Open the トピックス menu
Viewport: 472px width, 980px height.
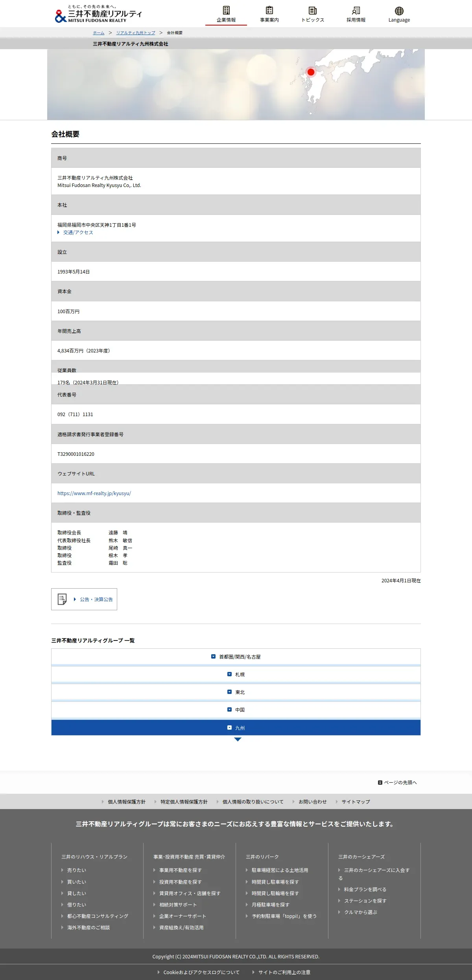pyautogui.click(x=313, y=15)
